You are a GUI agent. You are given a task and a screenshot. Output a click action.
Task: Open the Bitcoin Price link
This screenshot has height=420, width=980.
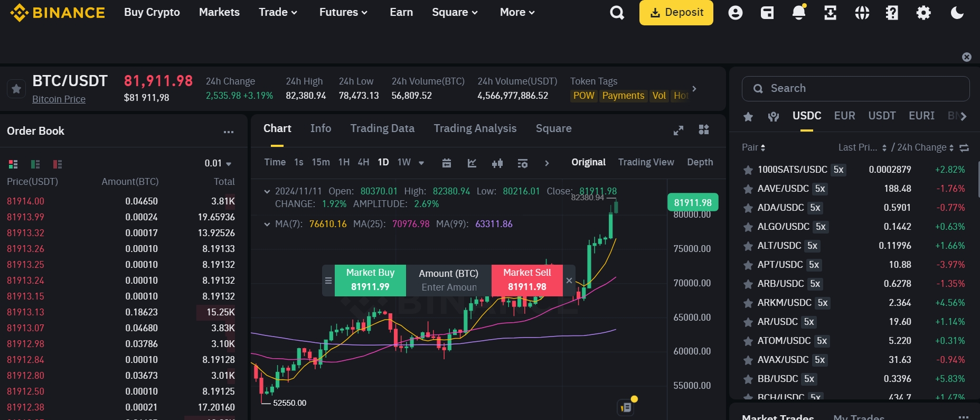click(x=59, y=99)
